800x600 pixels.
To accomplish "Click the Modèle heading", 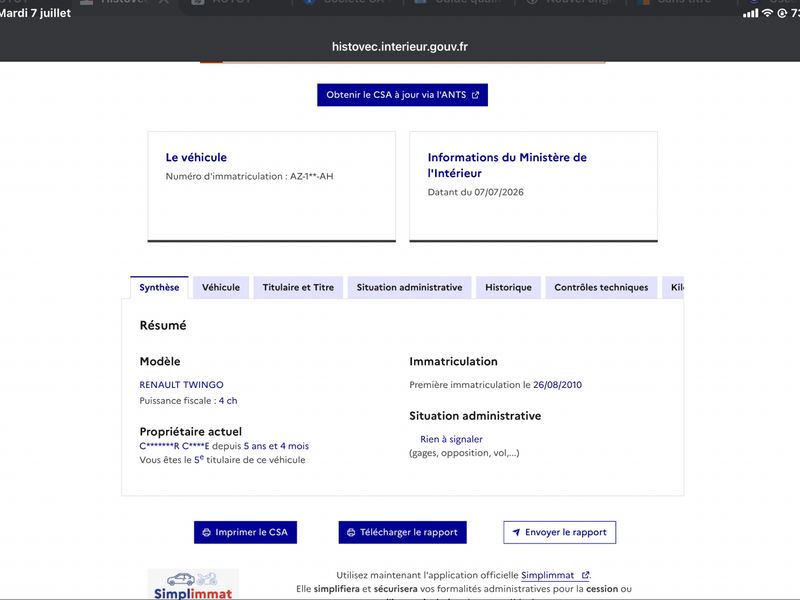I will [x=160, y=361].
